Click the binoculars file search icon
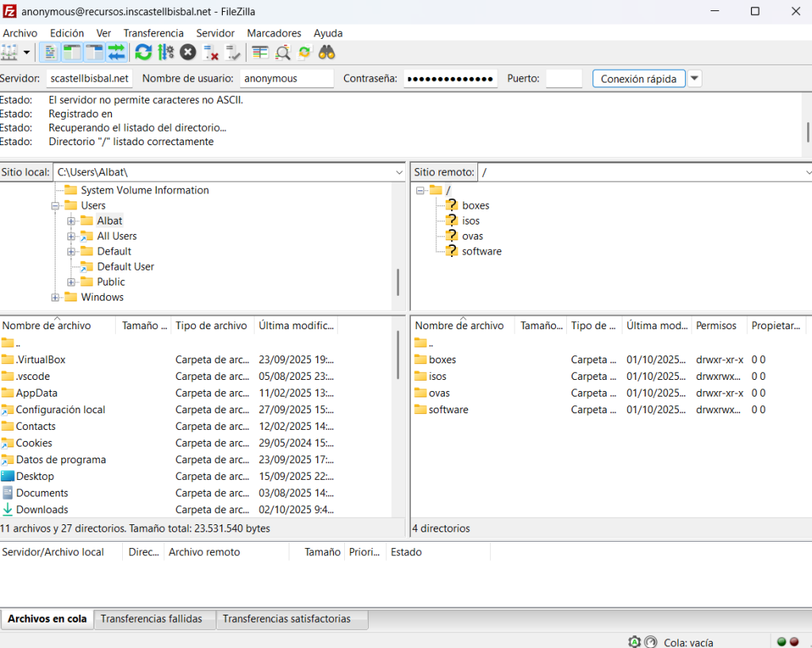 click(327, 52)
